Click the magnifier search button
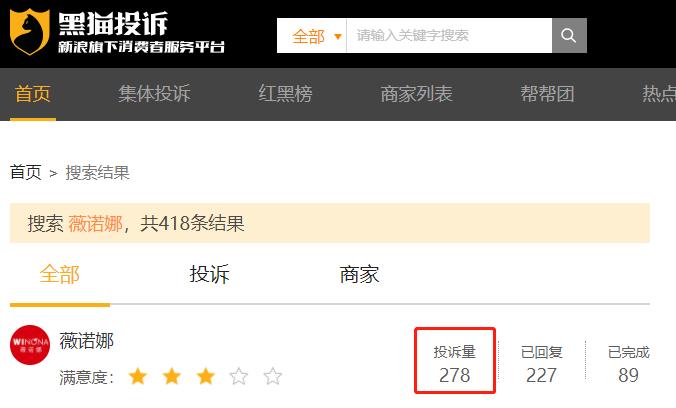Viewport: 676px width, 408px height. tap(569, 35)
